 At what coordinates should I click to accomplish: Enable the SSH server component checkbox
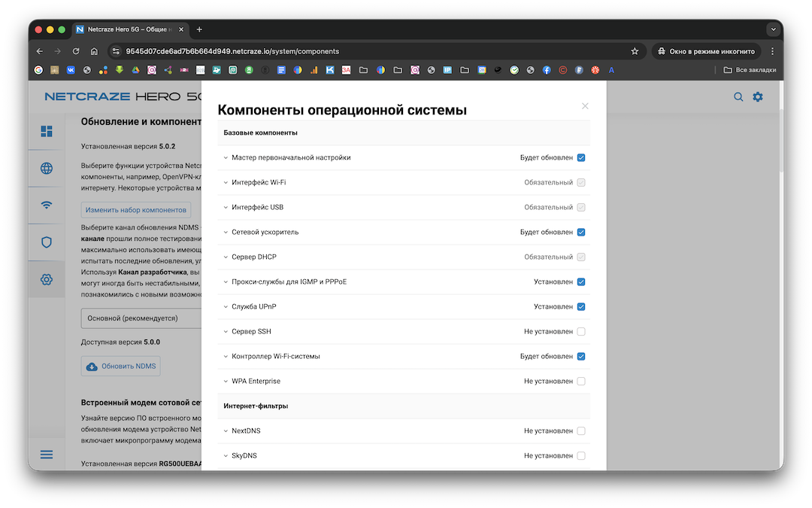tap(581, 332)
